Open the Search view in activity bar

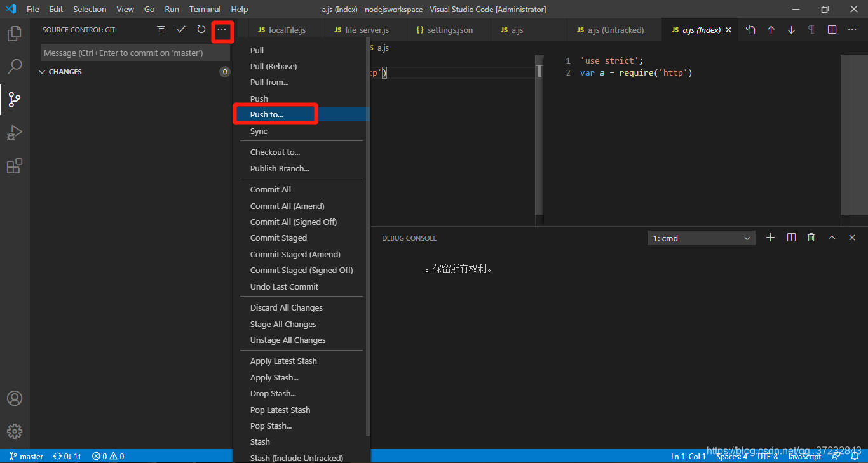click(x=15, y=66)
